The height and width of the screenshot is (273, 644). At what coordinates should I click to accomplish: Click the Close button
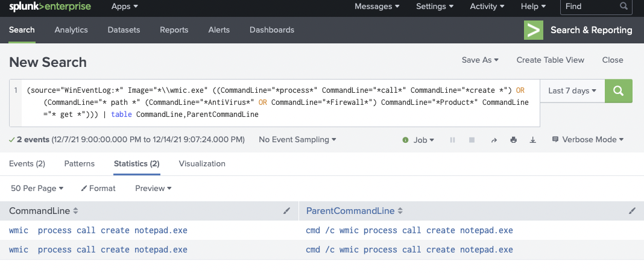pos(613,60)
